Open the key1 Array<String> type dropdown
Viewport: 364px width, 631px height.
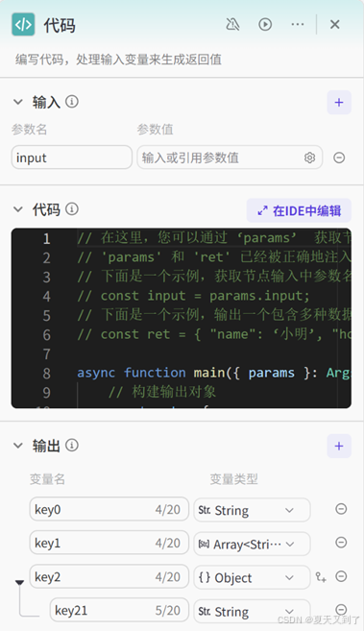click(252, 544)
